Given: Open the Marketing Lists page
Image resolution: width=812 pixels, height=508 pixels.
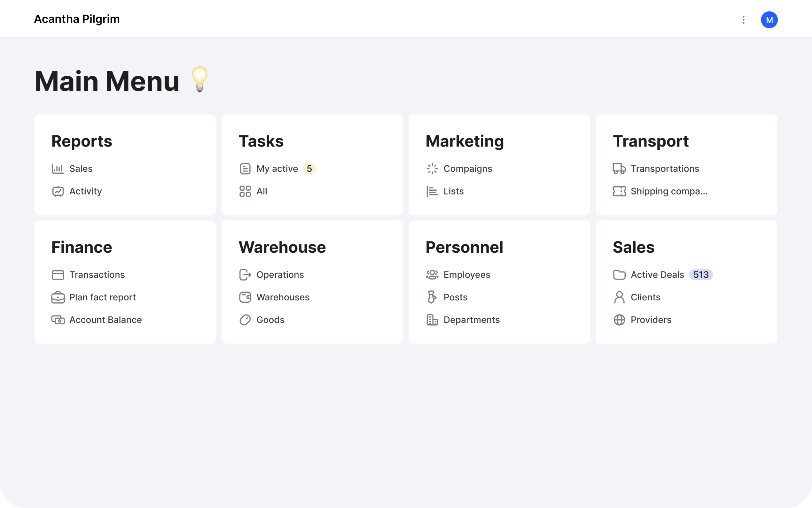Looking at the screenshot, I should pos(453,191).
